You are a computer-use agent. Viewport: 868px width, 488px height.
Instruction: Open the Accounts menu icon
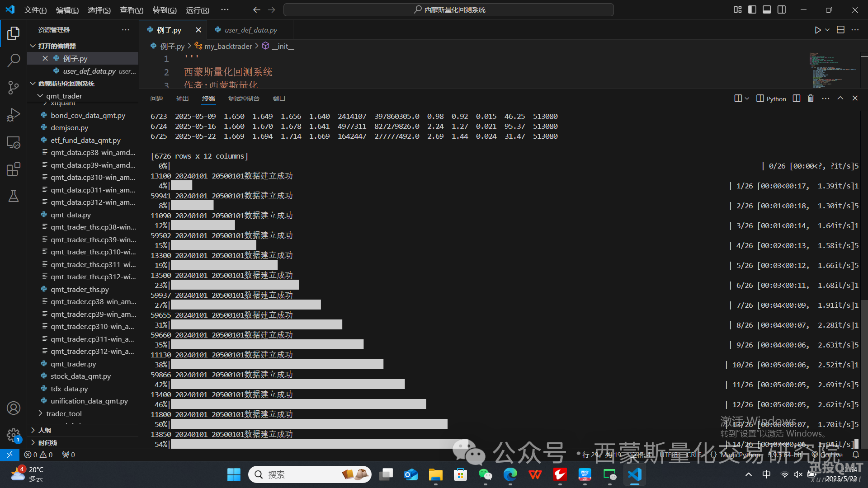[x=14, y=408]
